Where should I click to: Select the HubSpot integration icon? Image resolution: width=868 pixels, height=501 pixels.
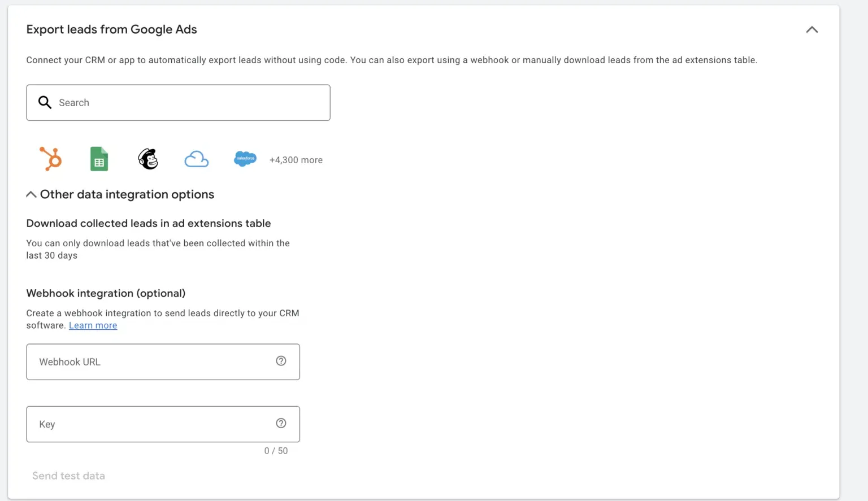point(50,159)
